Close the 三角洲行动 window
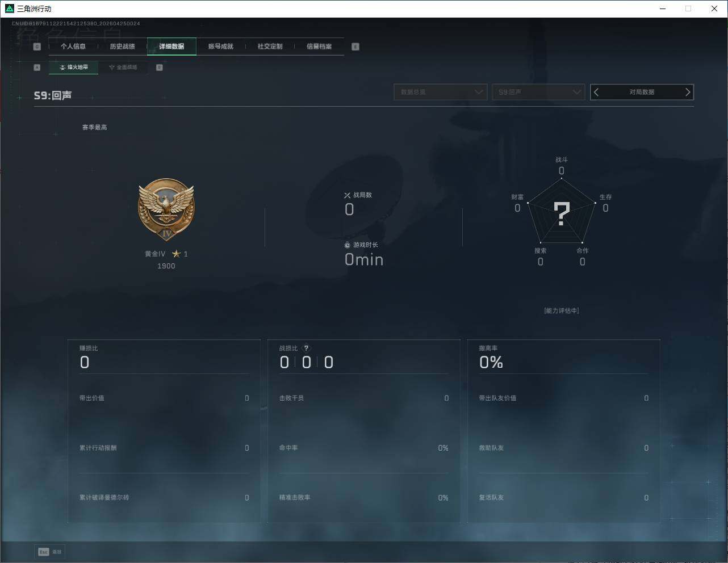Screen dimensions: 728x563 (x=714, y=9)
